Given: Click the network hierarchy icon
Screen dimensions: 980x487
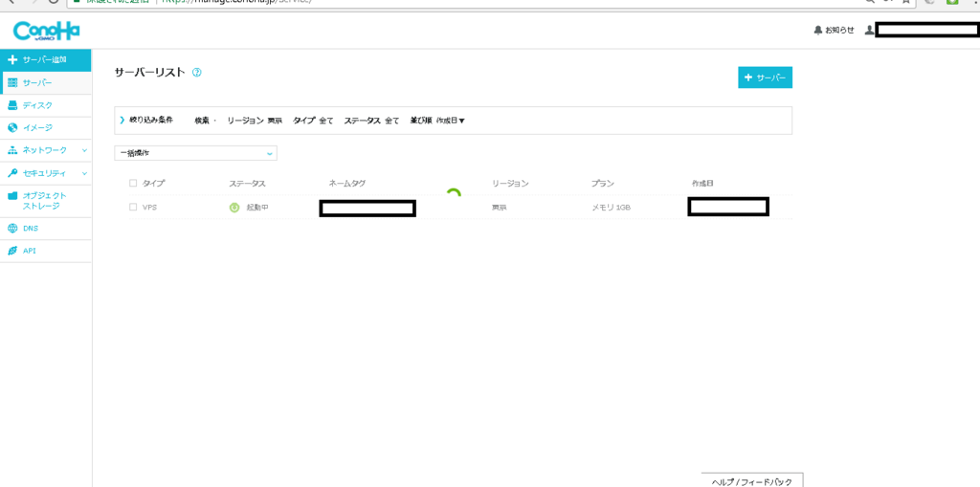Looking at the screenshot, I should tap(11, 150).
